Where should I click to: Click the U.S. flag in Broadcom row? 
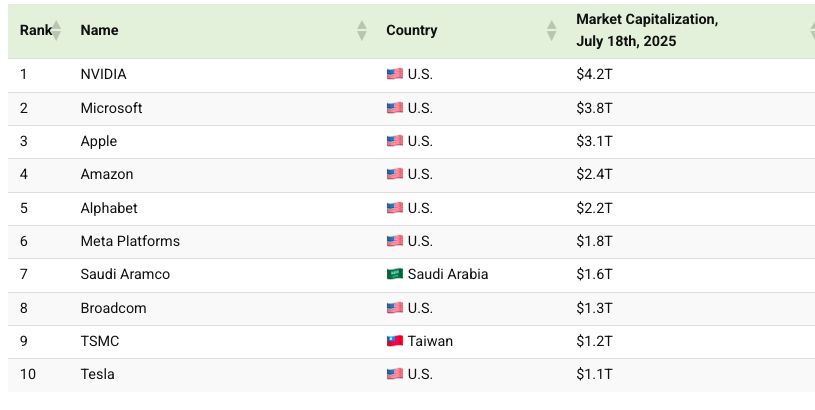395,308
